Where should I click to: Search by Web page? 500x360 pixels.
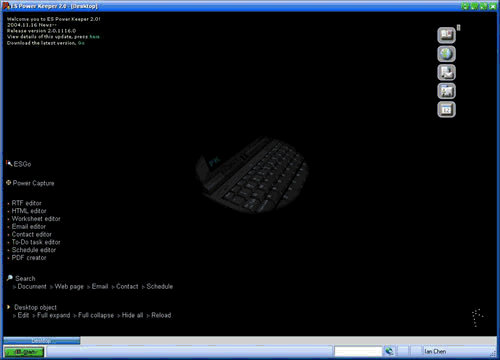(69, 286)
